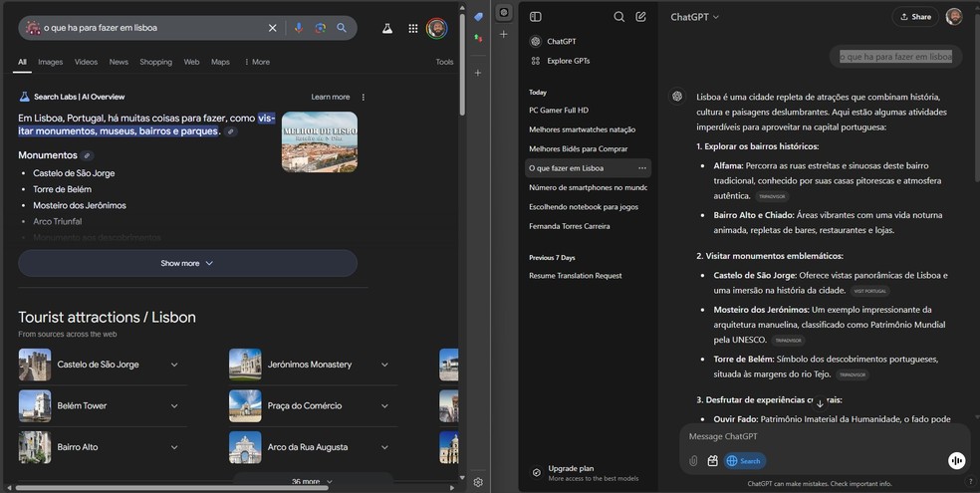This screenshot has height=493, width=980.
Task: Toggle the ChatGPT sidebar panel icon
Action: coord(536,17)
